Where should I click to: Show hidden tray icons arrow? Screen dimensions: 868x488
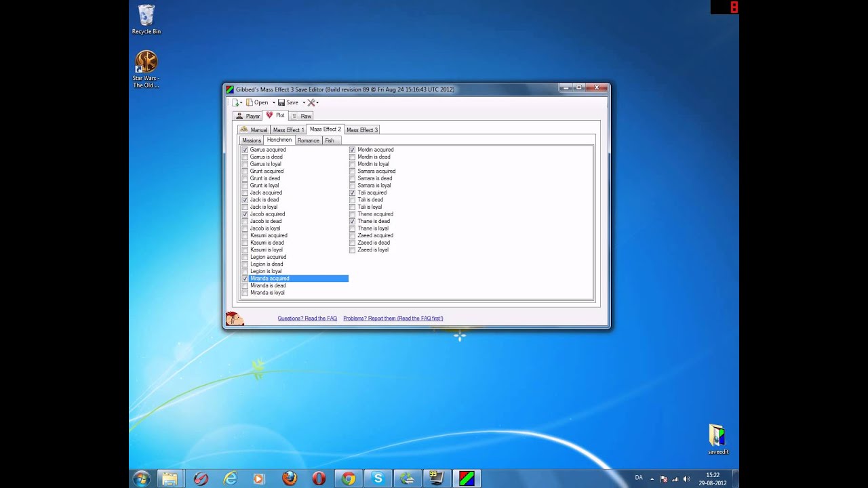pos(652,479)
